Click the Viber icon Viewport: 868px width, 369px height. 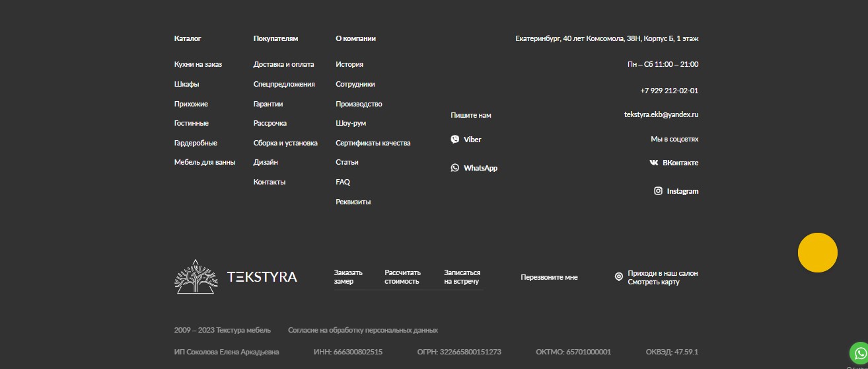point(454,140)
